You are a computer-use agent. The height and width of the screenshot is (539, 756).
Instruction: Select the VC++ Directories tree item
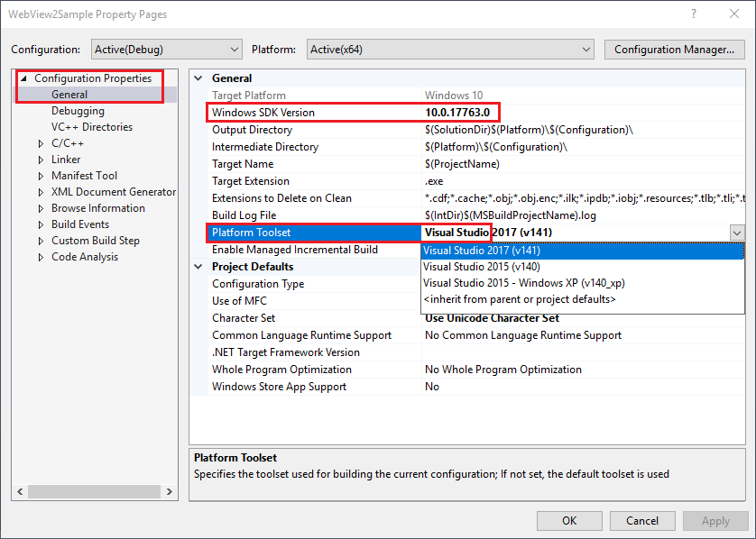(x=91, y=126)
